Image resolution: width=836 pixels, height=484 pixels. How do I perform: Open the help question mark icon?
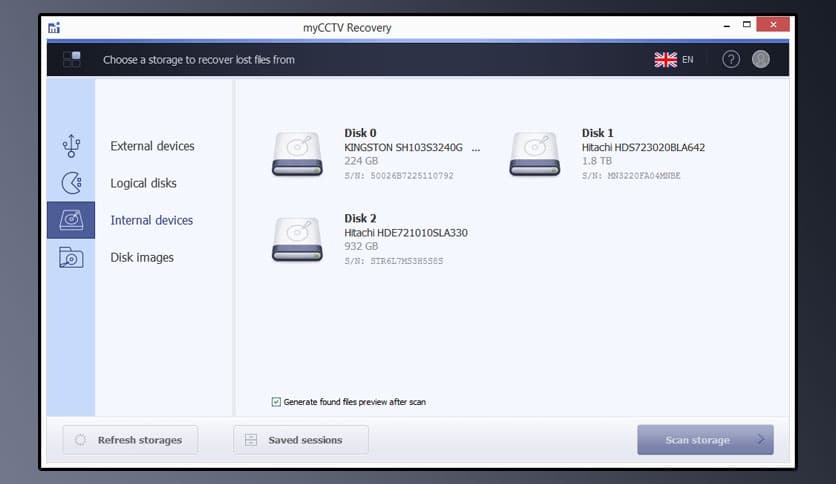731,59
